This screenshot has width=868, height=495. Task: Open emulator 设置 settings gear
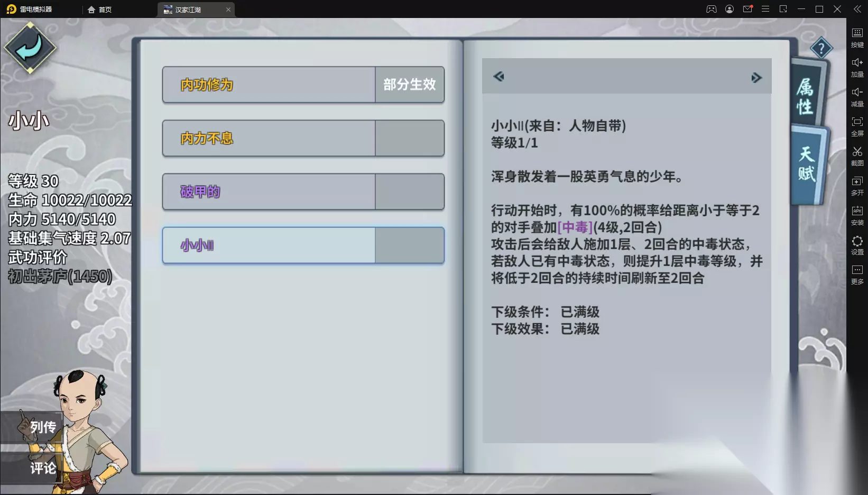pos(857,245)
